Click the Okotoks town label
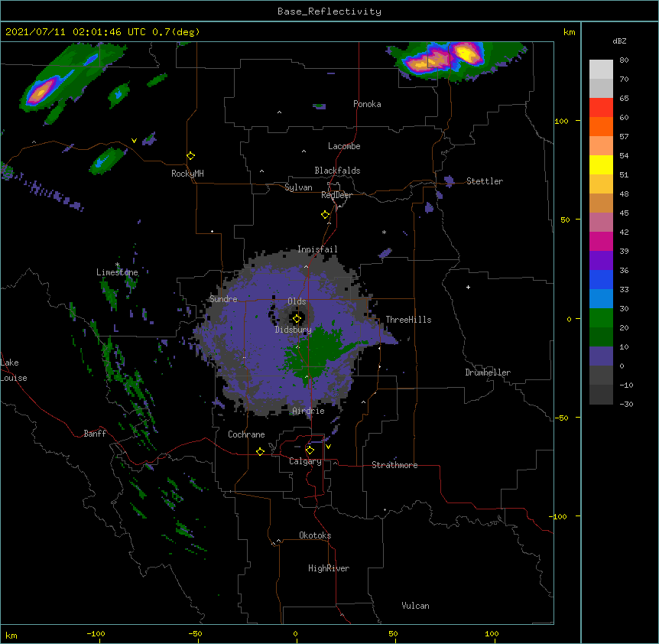The height and width of the screenshot is (644, 659). (315, 535)
